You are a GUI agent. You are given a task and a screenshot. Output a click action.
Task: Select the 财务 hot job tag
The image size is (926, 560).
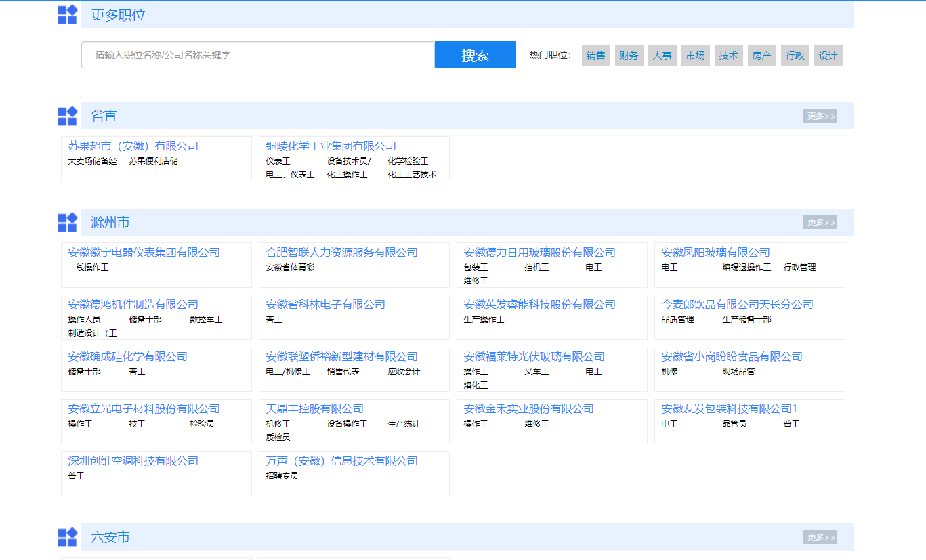click(x=629, y=56)
